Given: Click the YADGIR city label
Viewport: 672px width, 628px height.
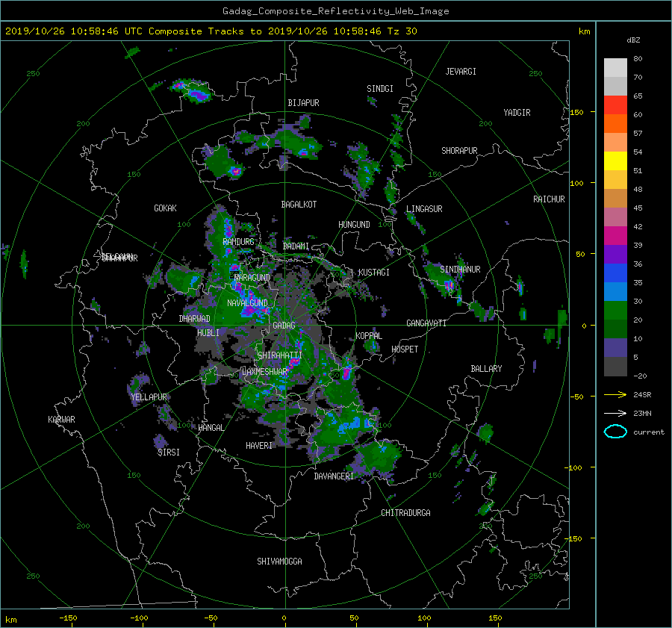Looking at the screenshot, I should (x=517, y=112).
